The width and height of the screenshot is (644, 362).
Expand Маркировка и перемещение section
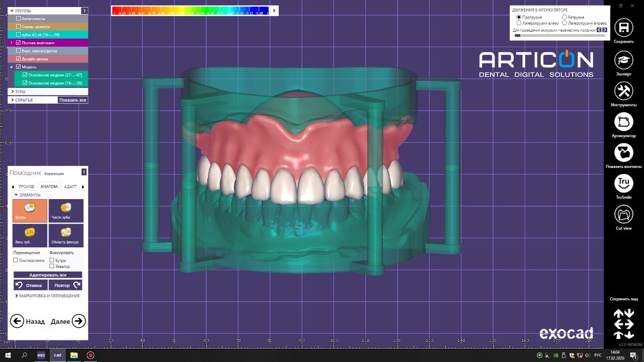coord(17,296)
